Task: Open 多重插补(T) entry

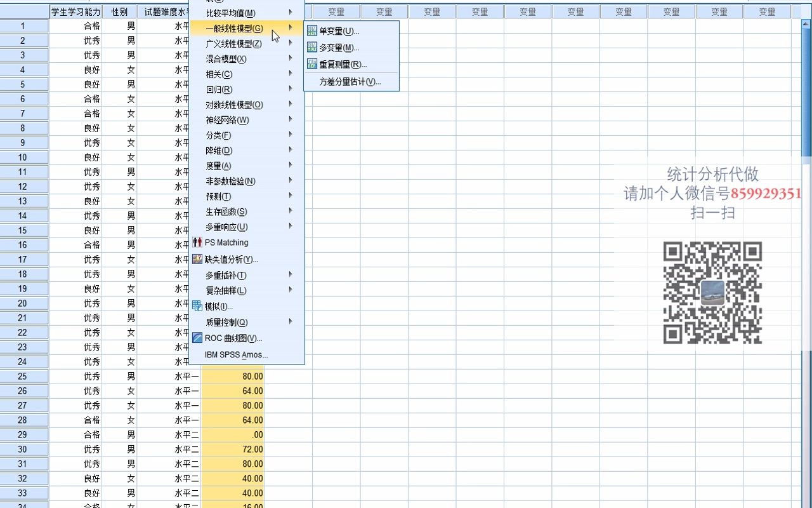Action: [247, 275]
